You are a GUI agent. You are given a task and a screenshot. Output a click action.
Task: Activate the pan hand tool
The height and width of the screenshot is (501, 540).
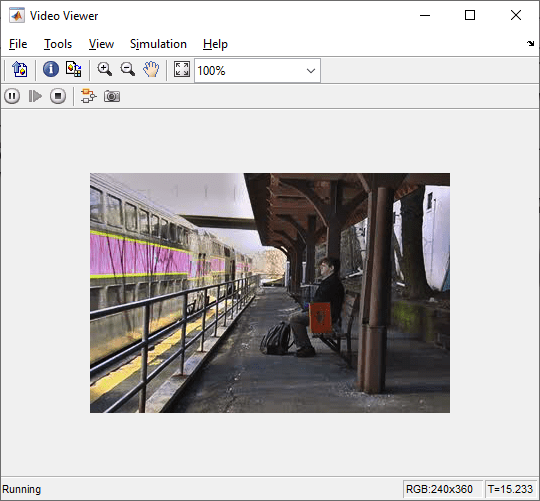(151, 69)
